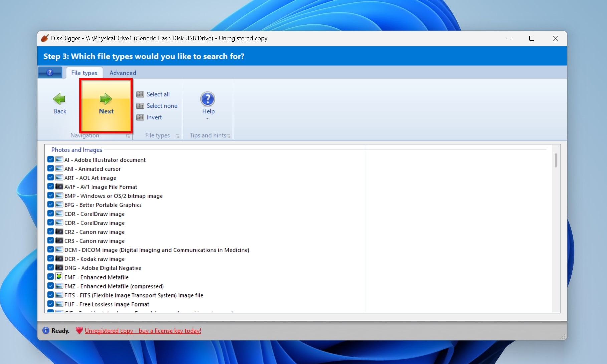
Task: Click the green Next arrow button
Action: click(106, 99)
